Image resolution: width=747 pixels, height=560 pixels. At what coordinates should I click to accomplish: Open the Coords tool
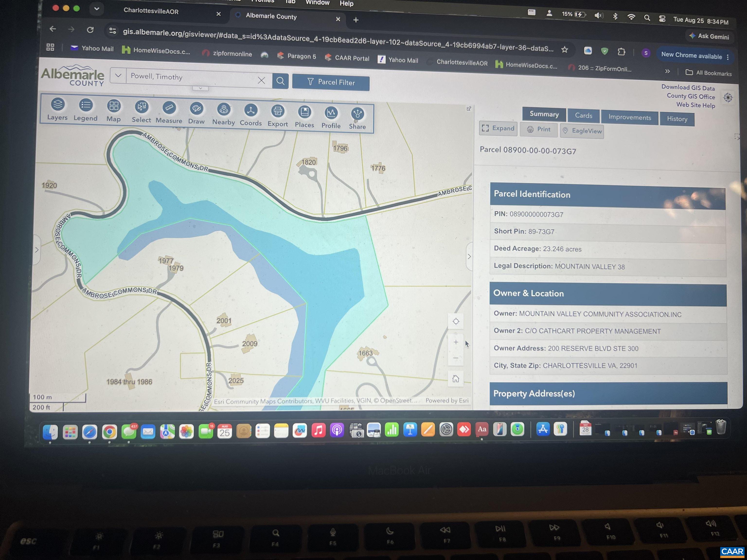(x=250, y=115)
